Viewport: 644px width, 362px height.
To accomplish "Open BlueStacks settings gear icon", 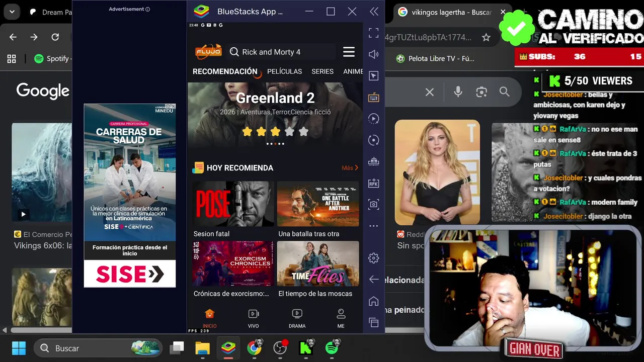I will pyautogui.click(x=373, y=258).
